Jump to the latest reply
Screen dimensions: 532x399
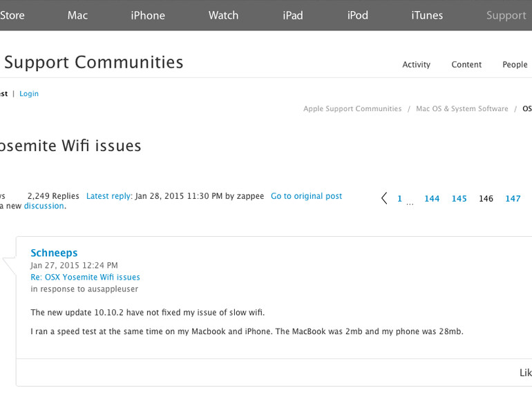(109, 196)
